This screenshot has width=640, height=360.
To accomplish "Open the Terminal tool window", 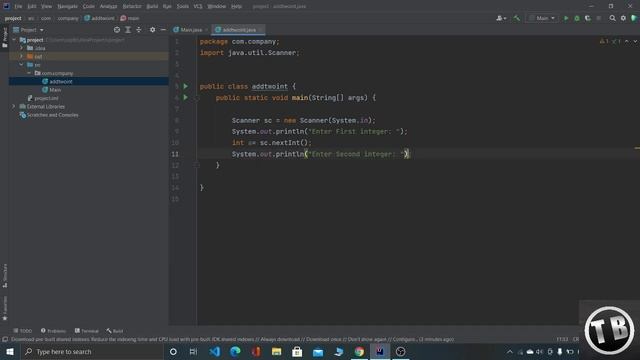I will pos(87,331).
